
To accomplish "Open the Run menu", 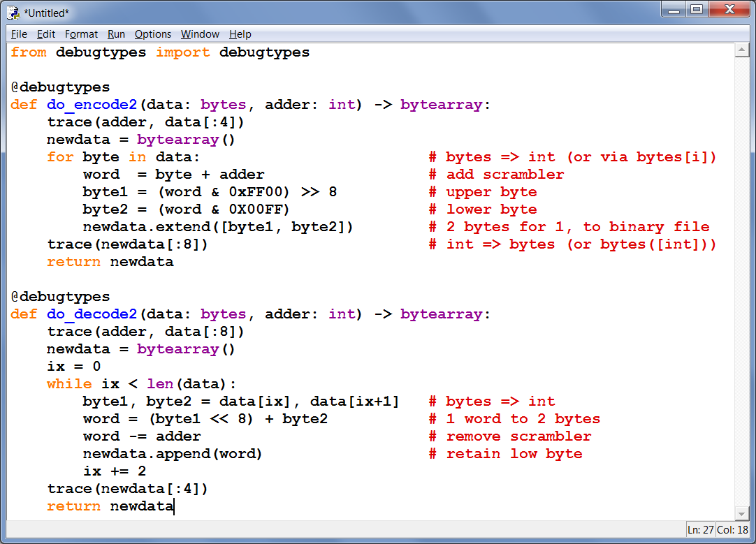I will tap(116, 34).
